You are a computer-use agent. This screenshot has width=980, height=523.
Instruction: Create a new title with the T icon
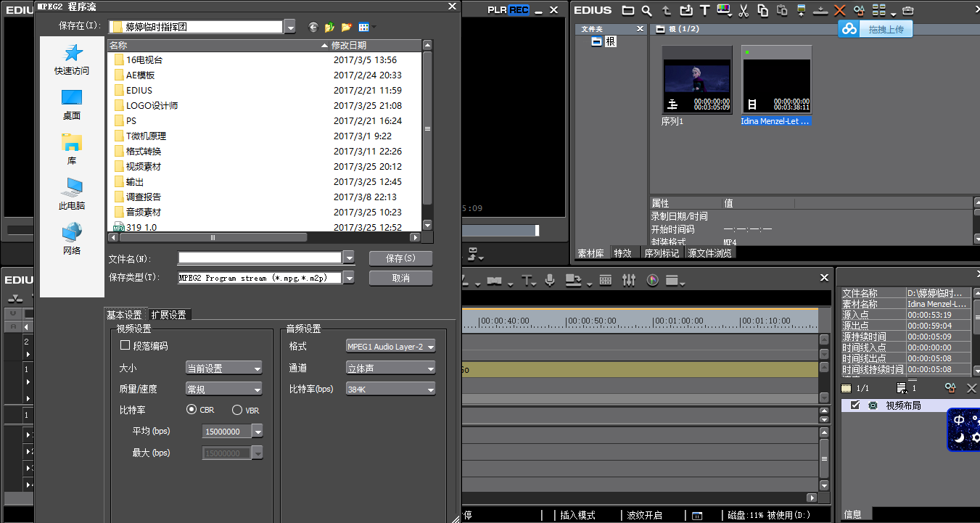[x=704, y=10]
